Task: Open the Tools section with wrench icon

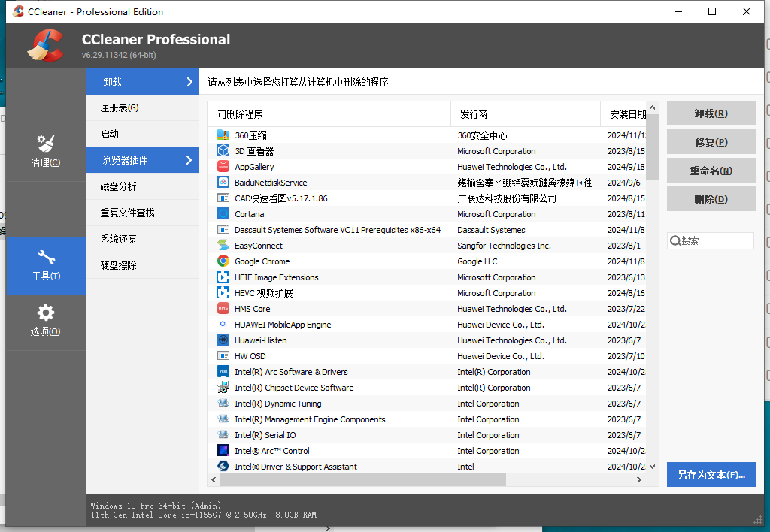Action: 46,266
